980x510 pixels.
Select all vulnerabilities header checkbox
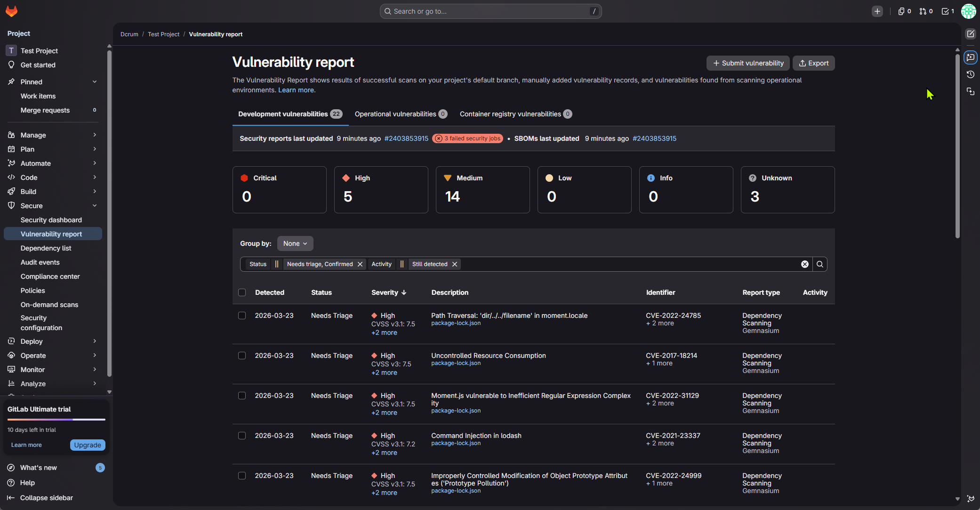point(242,292)
